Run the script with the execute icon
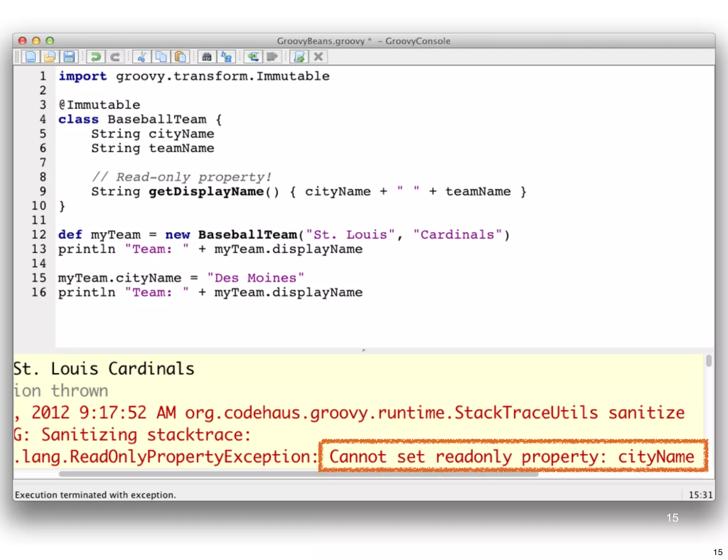 click(299, 57)
